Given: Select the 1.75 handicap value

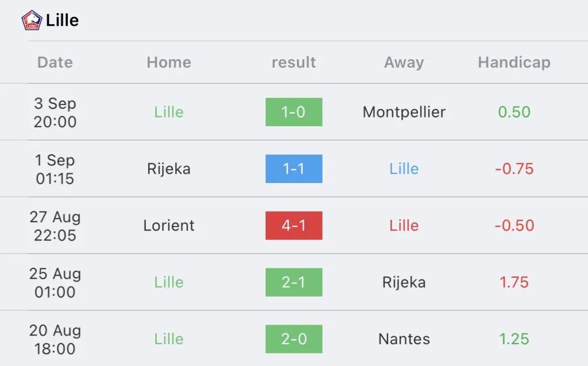Looking at the screenshot, I should pos(514,282).
